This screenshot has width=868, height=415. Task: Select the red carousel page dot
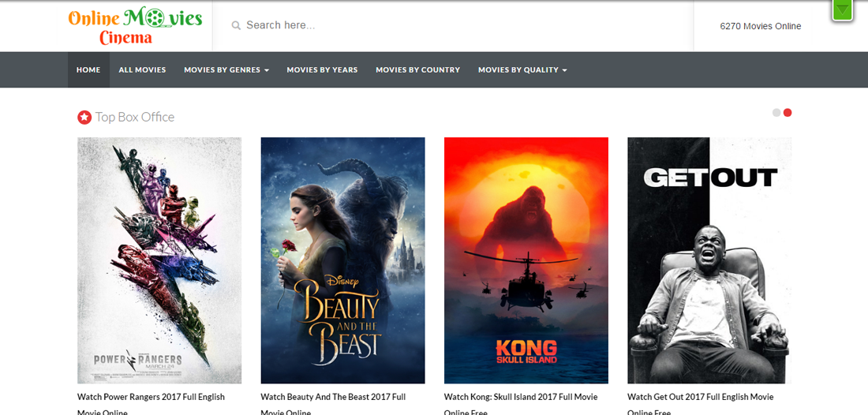click(788, 112)
